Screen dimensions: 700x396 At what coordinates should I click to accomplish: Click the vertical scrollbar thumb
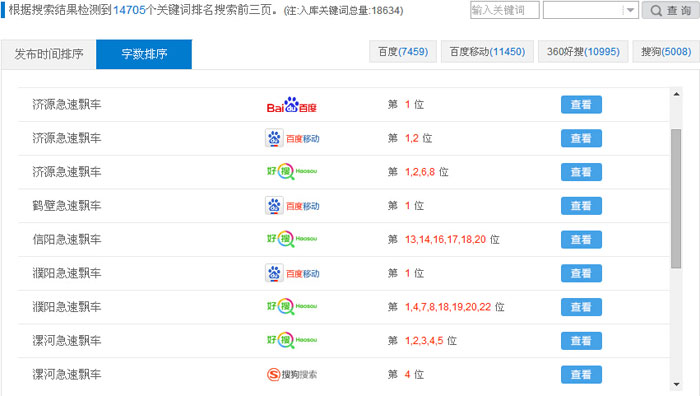(676, 199)
